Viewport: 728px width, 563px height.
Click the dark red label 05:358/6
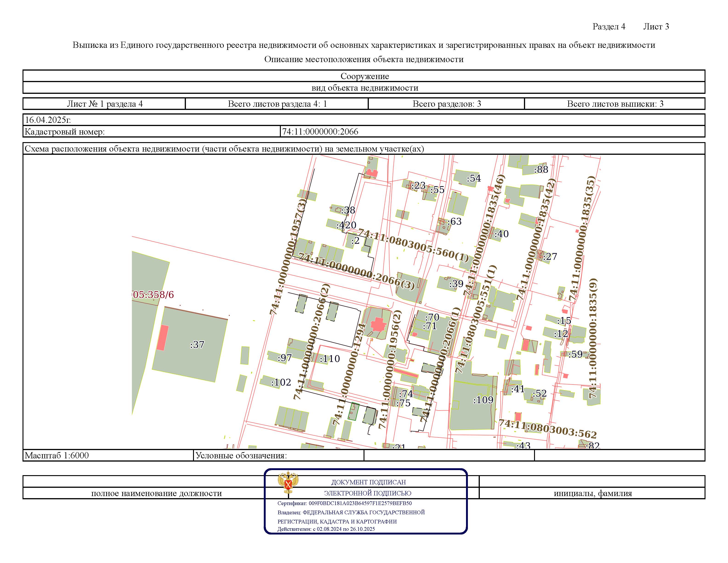(x=153, y=295)
